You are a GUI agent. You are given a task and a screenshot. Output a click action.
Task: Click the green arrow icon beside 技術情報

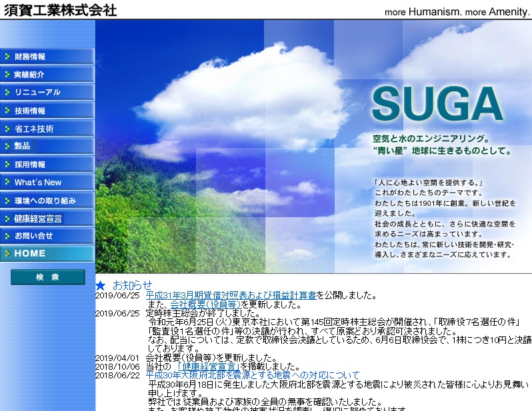click(x=7, y=110)
